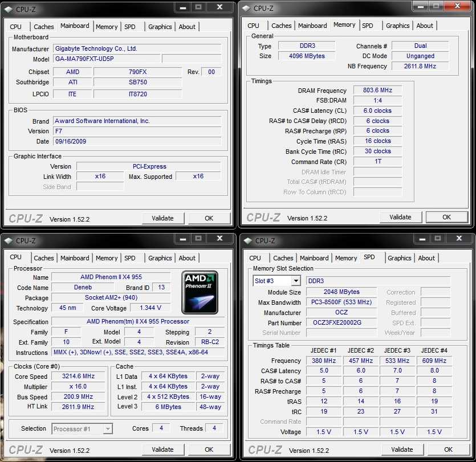Click the Core Voltage value 1.344 V

tap(150, 308)
